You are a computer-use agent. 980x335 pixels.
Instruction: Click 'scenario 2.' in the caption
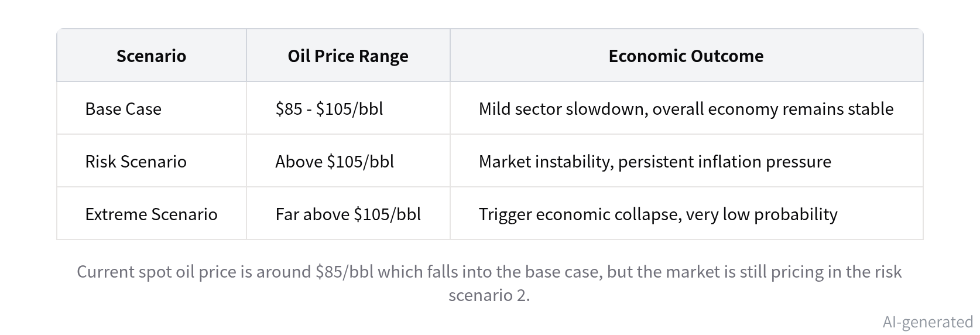coord(489,295)
